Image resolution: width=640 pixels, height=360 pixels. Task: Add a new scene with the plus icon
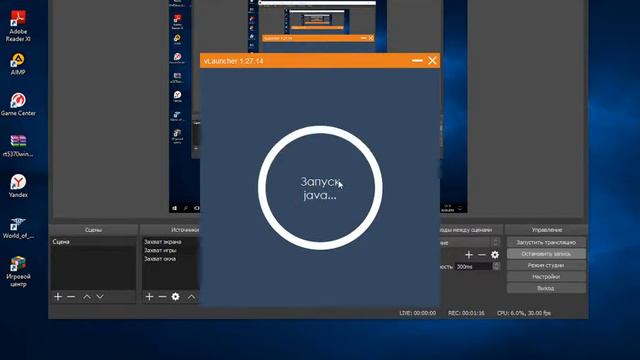tap(58, 297)
